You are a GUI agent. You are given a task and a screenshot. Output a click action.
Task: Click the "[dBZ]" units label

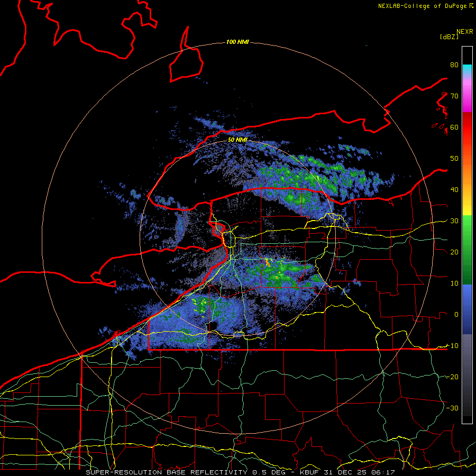pyautogui.click(x=449, y=36)
